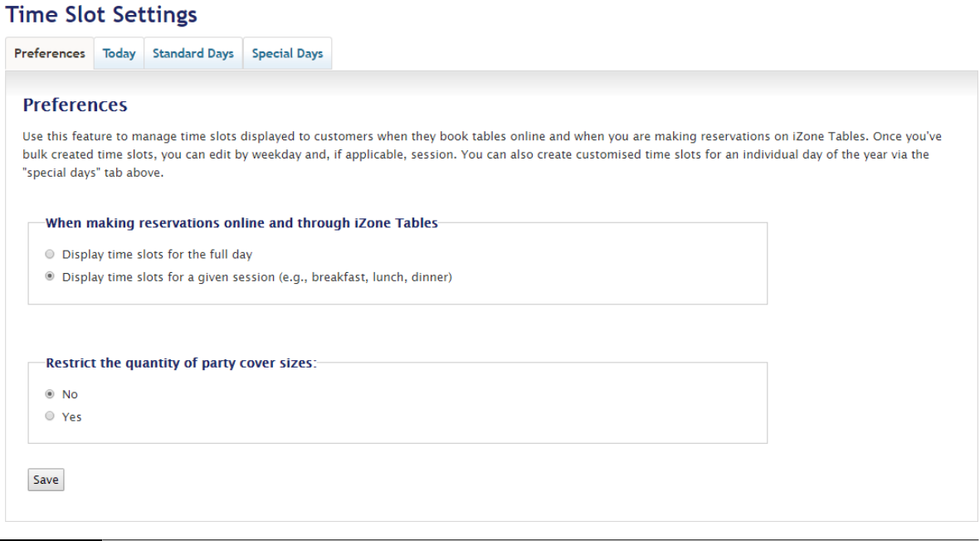Click the Time Slot Settings page title

tap(102, 15)
